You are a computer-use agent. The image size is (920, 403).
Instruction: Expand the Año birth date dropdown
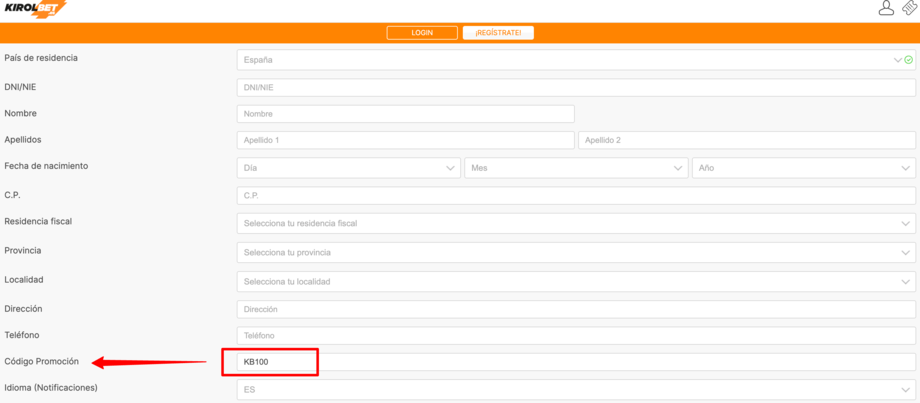coord(803,168)
